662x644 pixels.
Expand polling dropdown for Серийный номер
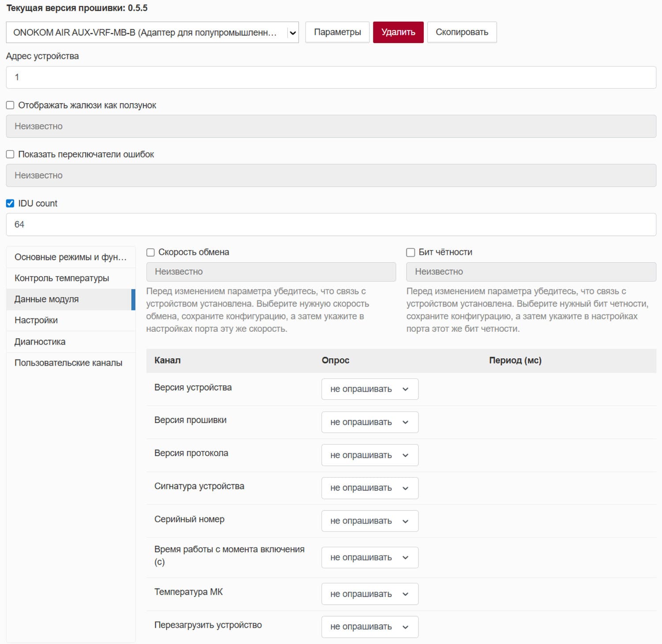(x=369, y=521)
